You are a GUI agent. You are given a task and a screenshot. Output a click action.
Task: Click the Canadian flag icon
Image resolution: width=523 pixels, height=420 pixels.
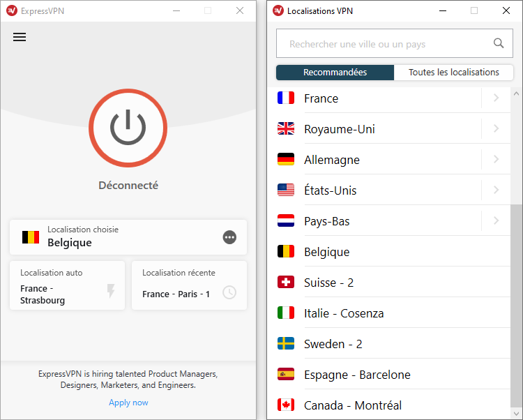pos(286,405)
